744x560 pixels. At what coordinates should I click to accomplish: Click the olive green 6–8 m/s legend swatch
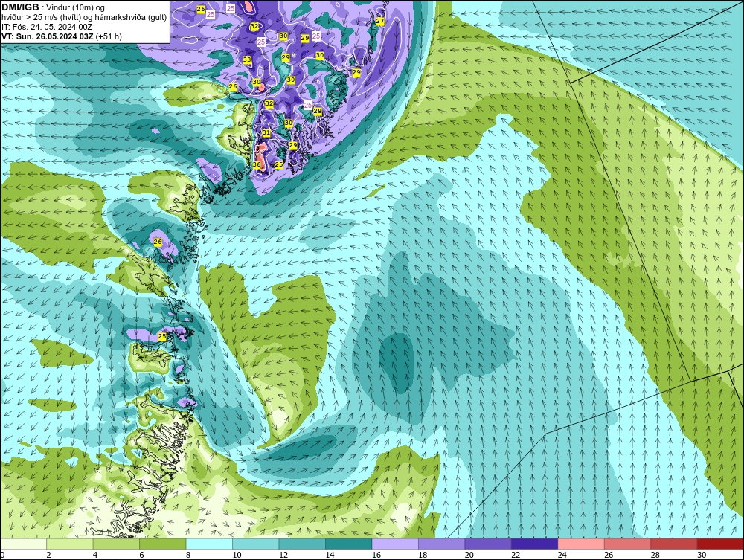[x=163, y=544]
